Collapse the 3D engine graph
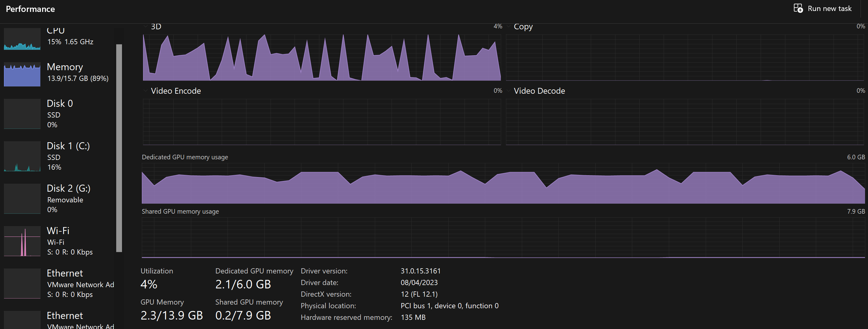Image resolution: width=868 pixels, height=329 pixels. (x=145, y=26)
